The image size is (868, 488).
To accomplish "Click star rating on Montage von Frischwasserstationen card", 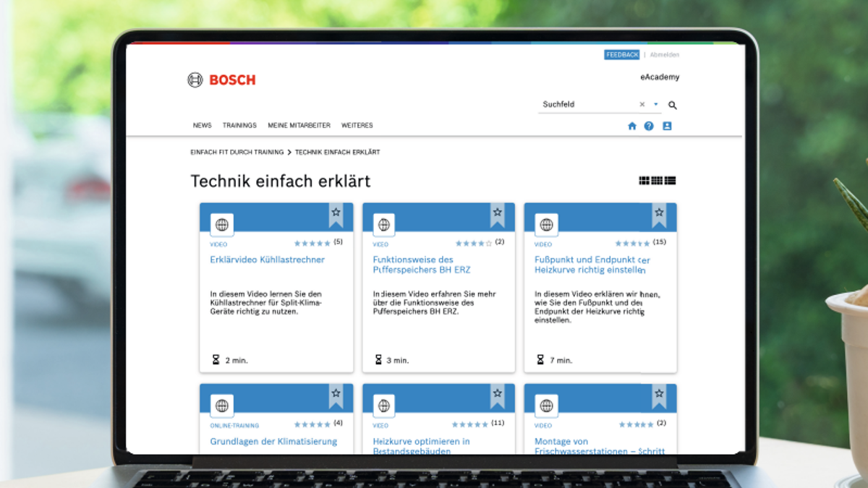I will pyautogui.click(x=636, y=424).
